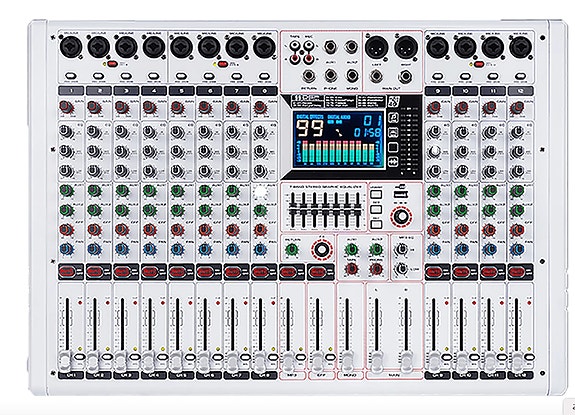
Task: Click the USB port above the red-ringed encoder
Action: point(401,194)
